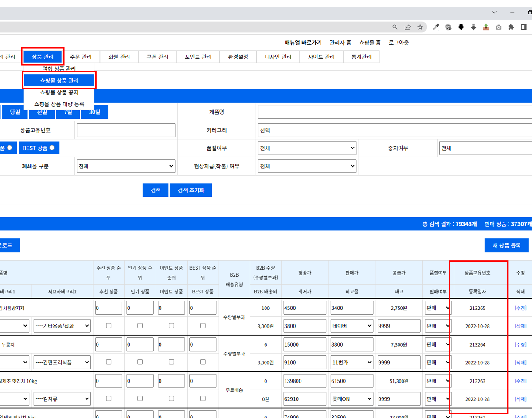Click 수정 link for product 213265
Viewport: 532px width, 418px height.
click(x=520, y=308)
